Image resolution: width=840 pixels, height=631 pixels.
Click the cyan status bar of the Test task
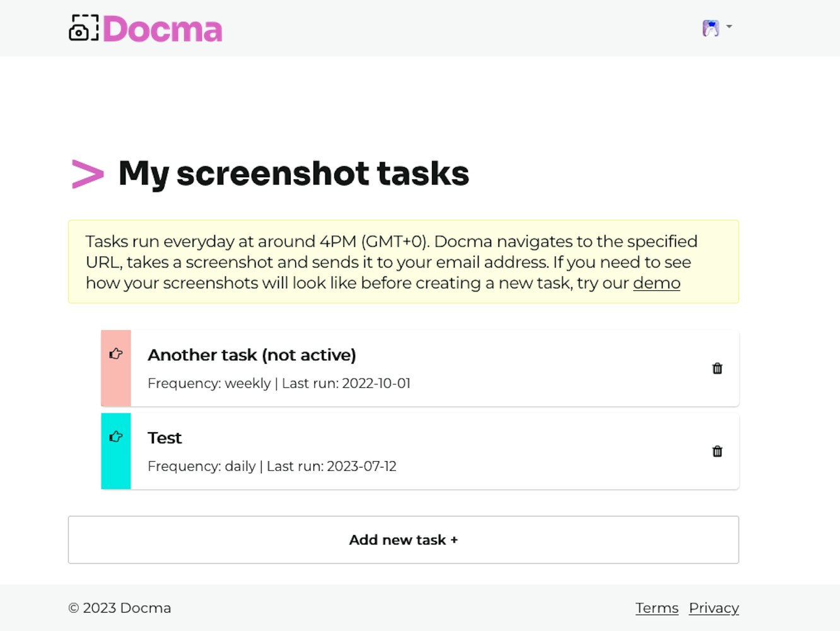116,451
